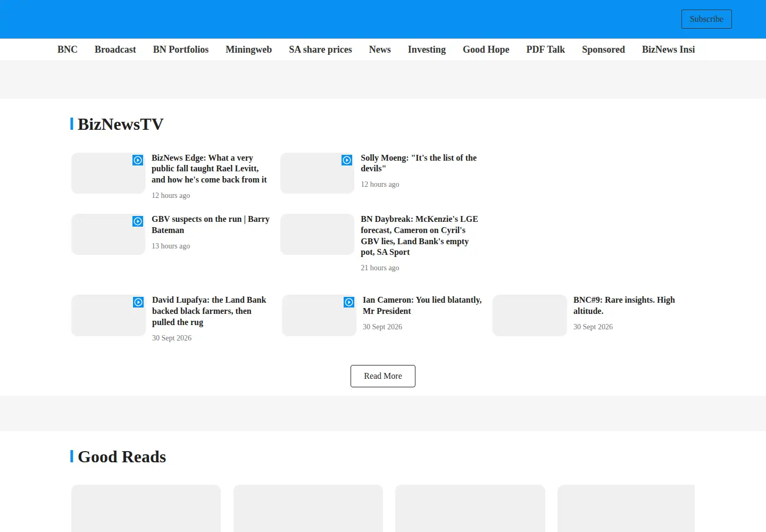Go to the Broadcast section
766x532 pixels.
(x=115, y=49)
